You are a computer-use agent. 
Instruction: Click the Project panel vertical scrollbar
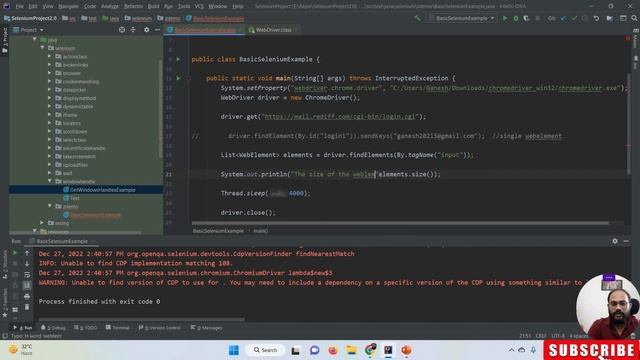(x=161, y=110)
